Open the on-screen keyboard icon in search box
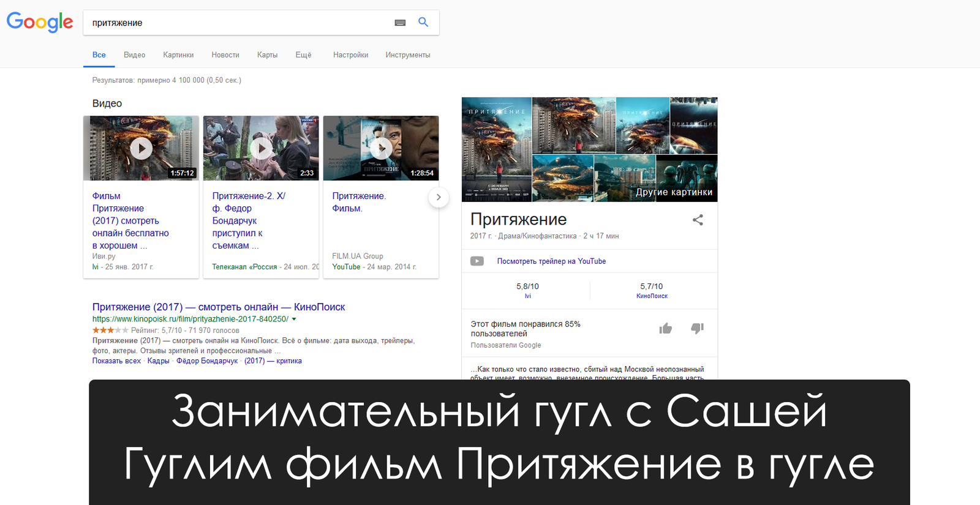This screenshot has height=505, width=980. point(400,23)
